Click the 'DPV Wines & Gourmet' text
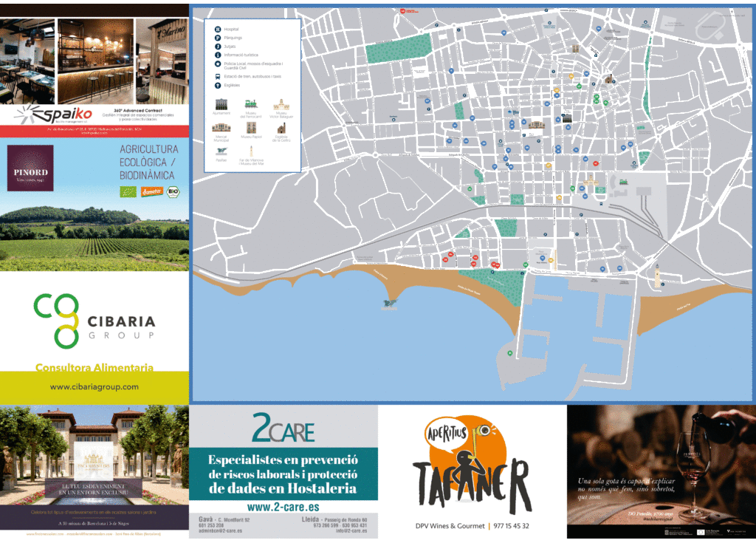The image size is (756, 543). 450,526
